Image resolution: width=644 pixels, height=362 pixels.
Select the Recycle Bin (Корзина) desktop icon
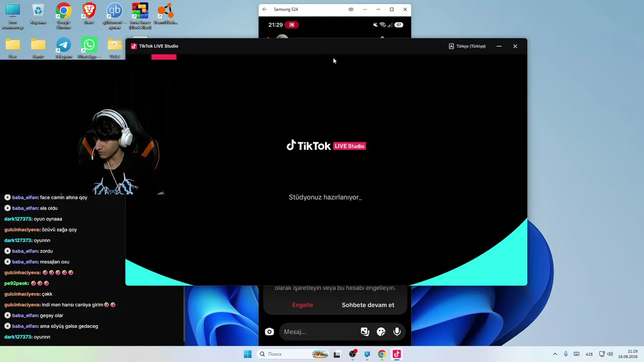[x=38, y=14]
